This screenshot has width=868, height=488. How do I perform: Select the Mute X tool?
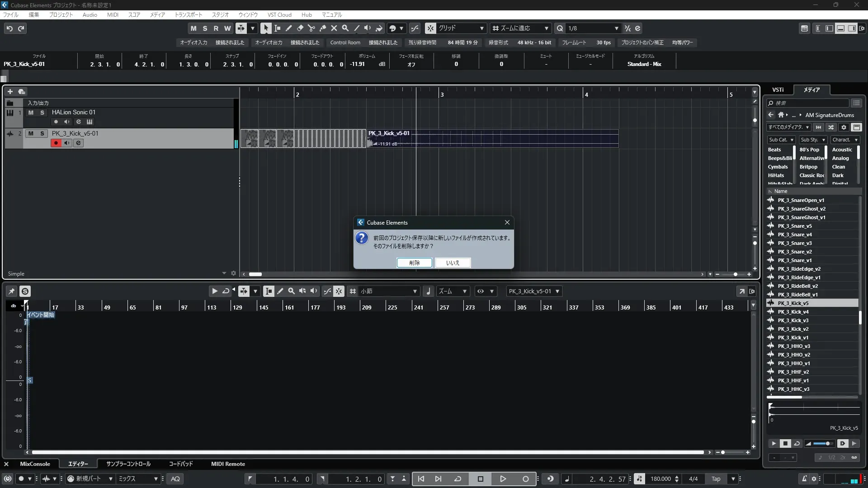coord(334,28)
